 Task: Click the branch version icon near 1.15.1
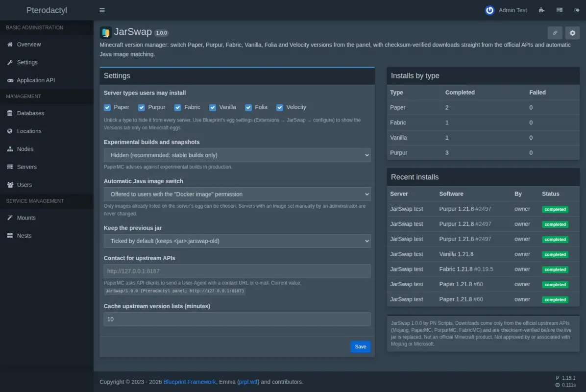[x=557, y=378]
